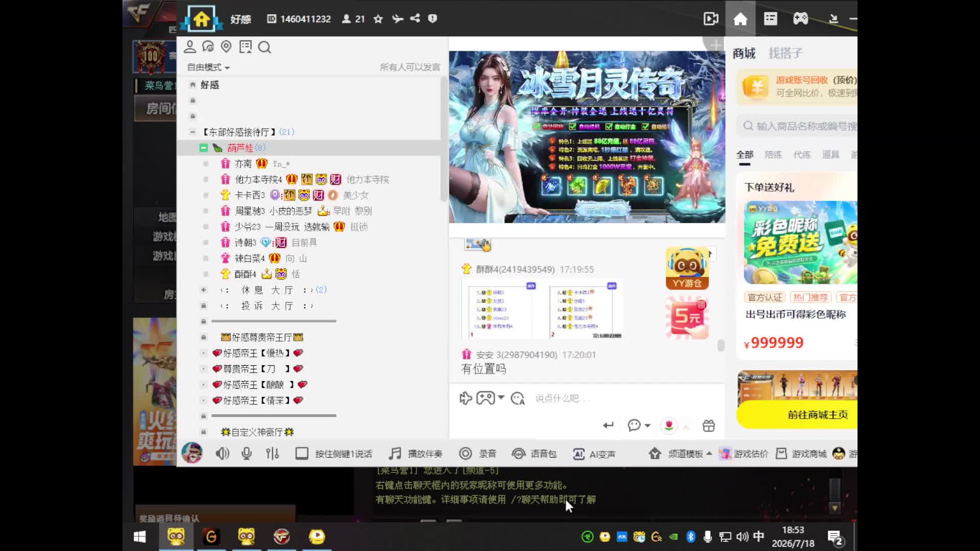Viewport: 980px width, 551px height.
Task: Select the 道具 category tab
Action: coord(830,155)
